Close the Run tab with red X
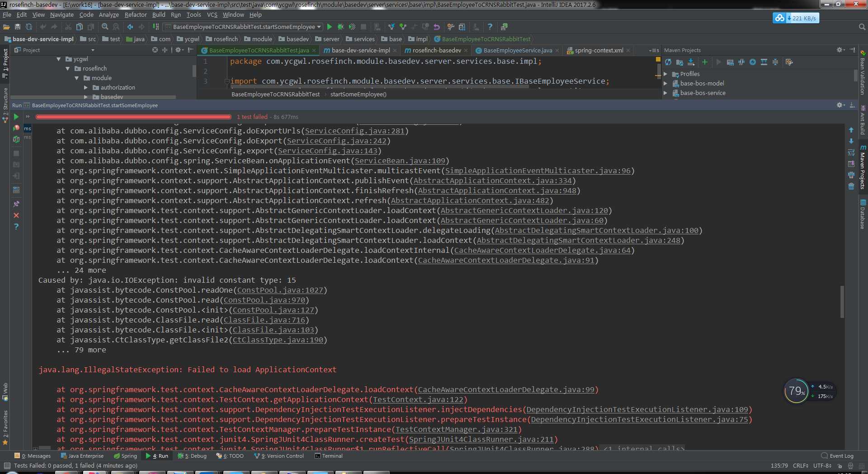This screenshot has width=868, height=474. point(16,215)
